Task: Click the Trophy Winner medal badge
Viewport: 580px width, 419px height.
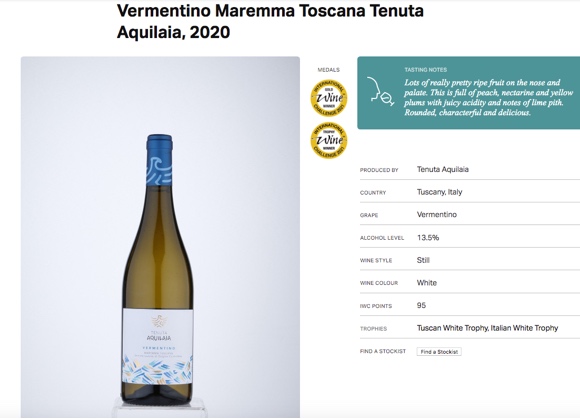Action: coord(328,141)
